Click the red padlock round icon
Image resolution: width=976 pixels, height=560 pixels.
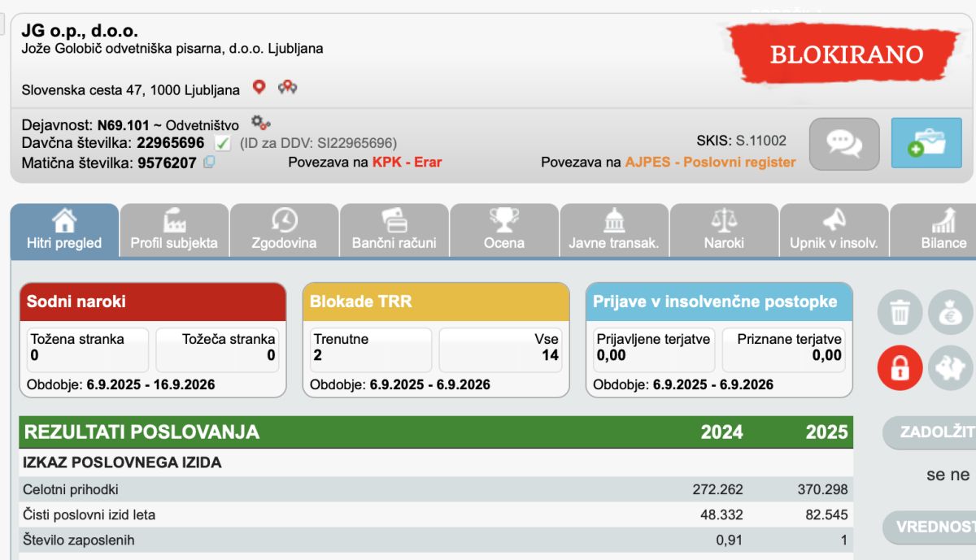(x=900, y=368)
